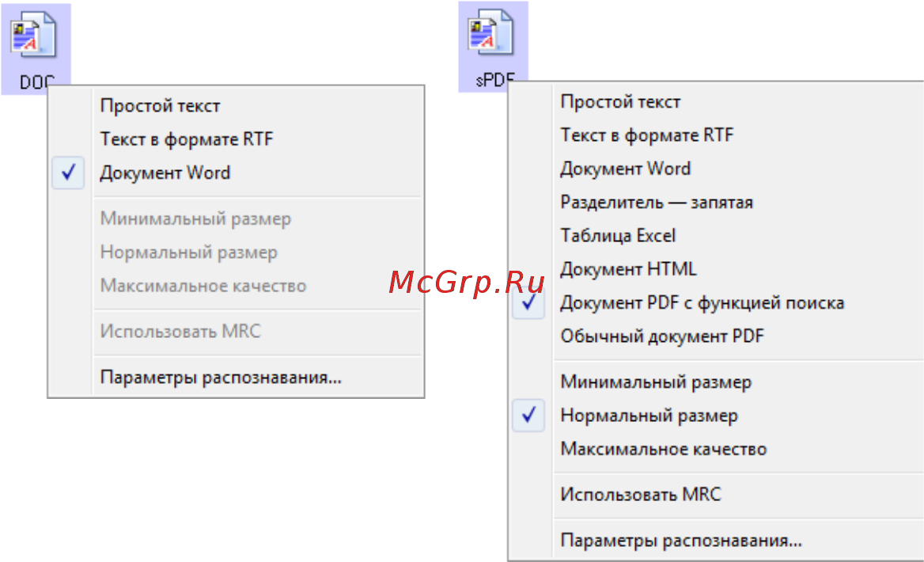
Task: Open Параметры распознавания in DOC menu
Action: 236,378
